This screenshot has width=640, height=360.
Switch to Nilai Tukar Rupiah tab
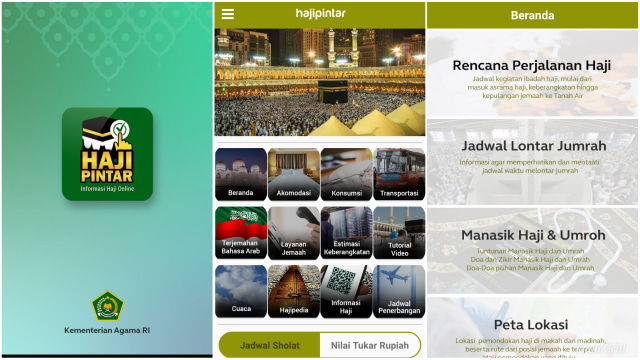pyautogui.click(x=370, y=345)
